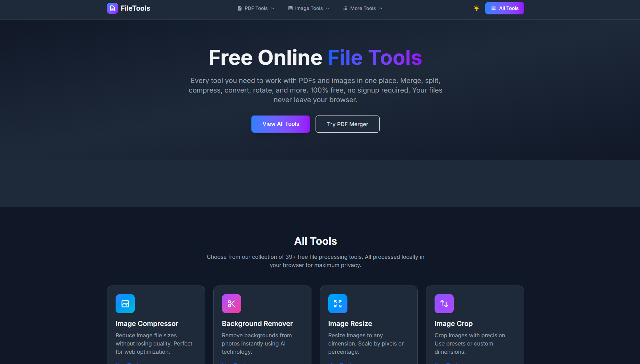
Task: Click the PDF document icon beside PDF Tools
Action: (239, 8)
